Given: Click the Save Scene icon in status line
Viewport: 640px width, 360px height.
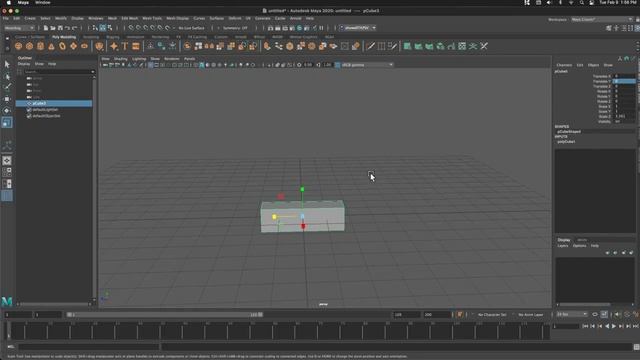Looking at the screenshot, I should (60, 28).
